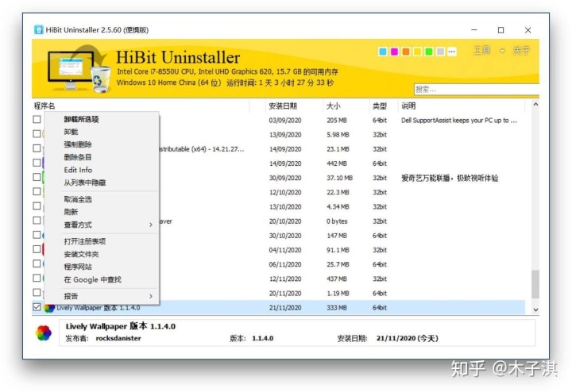Click the HiBit Uninstaller title bar icon
This screenshot has width=572, height=392.
[38, 30]
